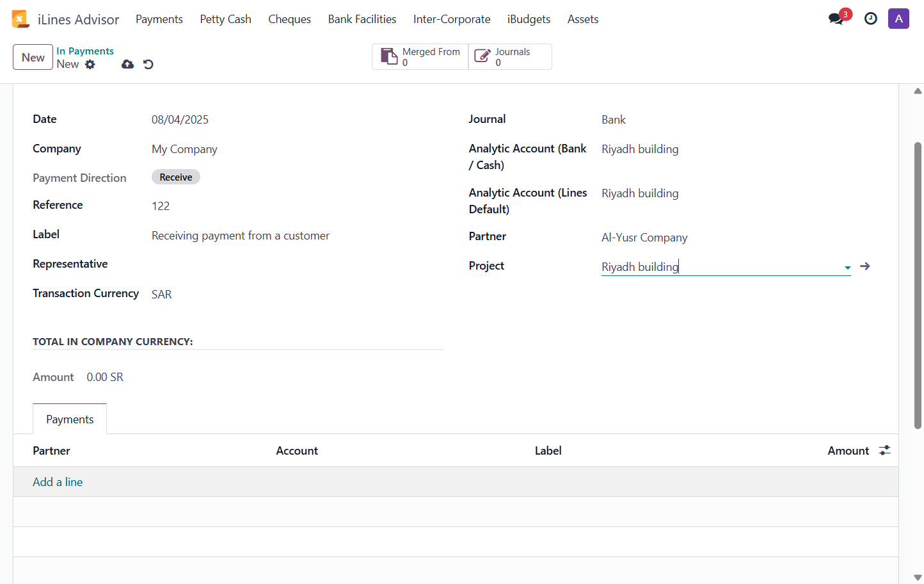Click the Company field My Company
924x584 pixels.
[184, 149]
